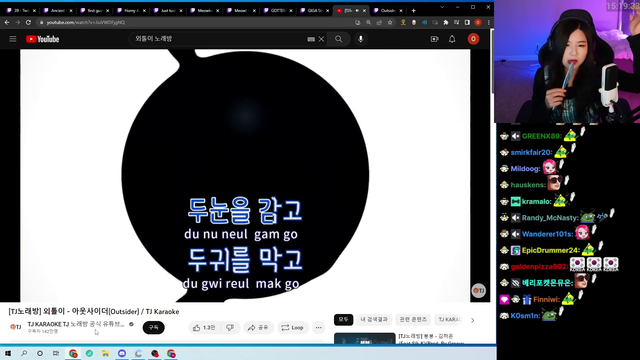Open the Create video icon
640x360 pixels.
pos(434,39)
